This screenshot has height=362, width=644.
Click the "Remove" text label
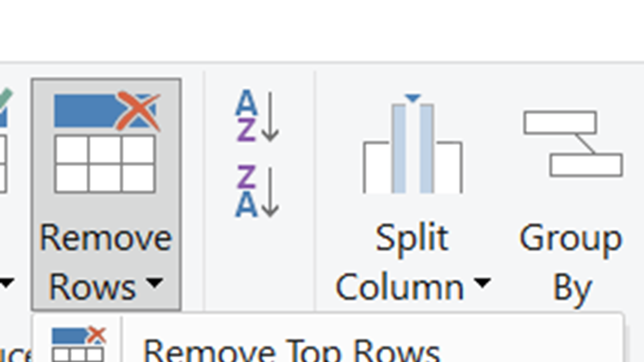pos(105,238)
